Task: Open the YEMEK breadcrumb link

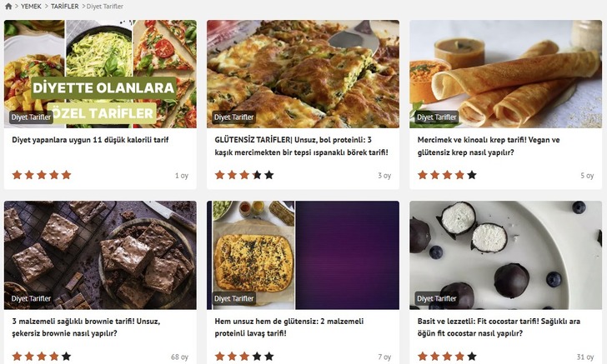Action: coord(31,6)
